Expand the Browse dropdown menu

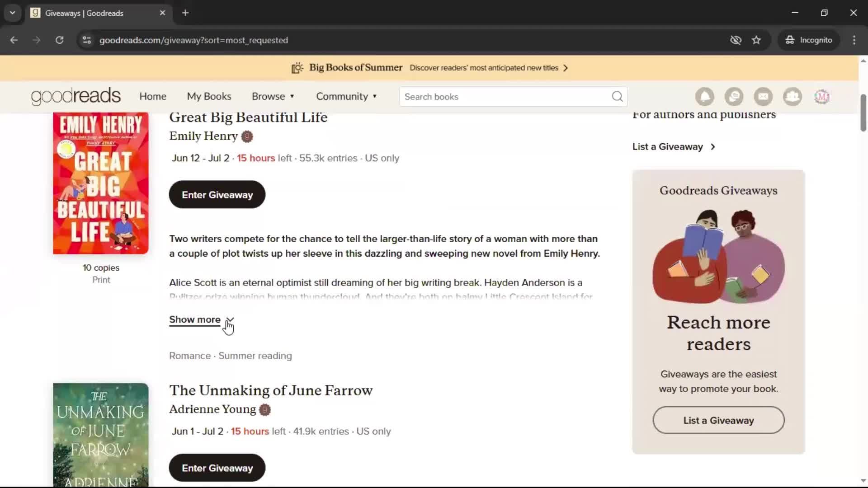pos(273,97)
